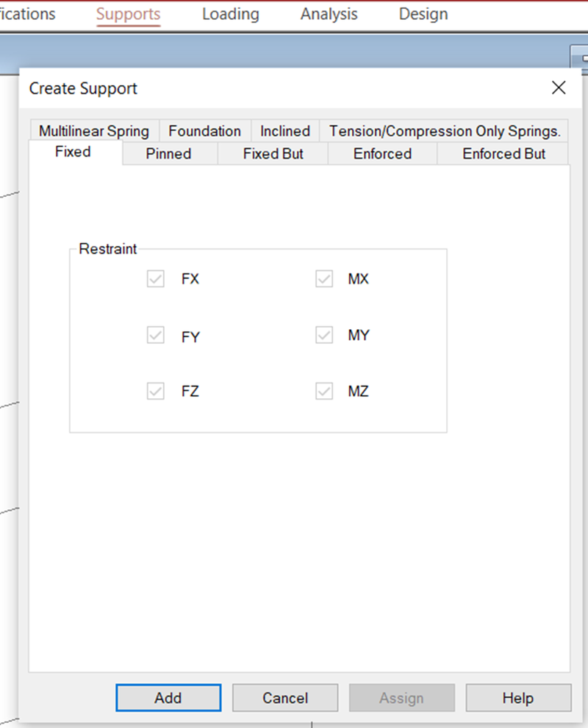The image size is (588, 728).
Task: Open the Supports ribbon tab
Action: (128, 15)
